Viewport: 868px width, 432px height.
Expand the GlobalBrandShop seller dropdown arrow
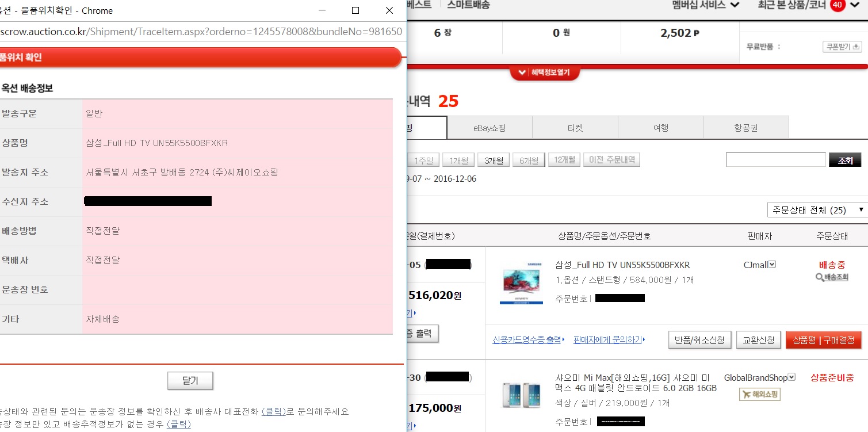click(791, 377)
